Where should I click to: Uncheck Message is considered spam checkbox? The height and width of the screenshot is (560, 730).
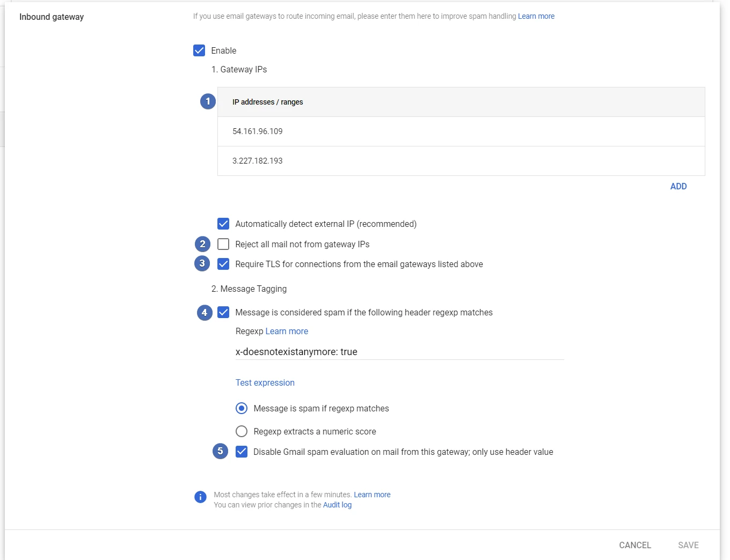223,312
